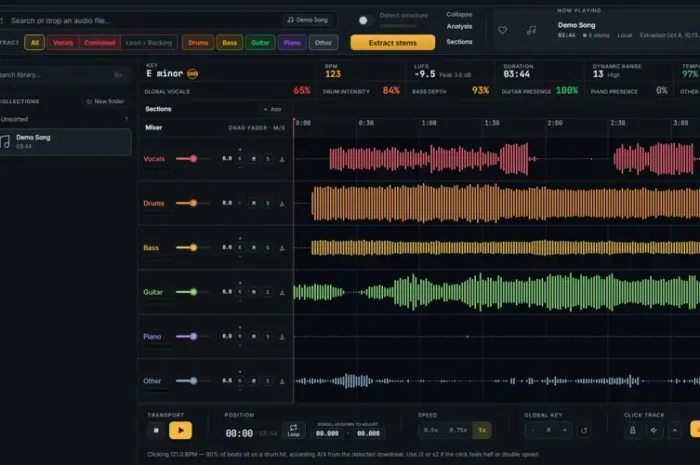Click the shortcut icon in the library search
Image resolution: width=700 pixels, height=465 pixels.
(x=118, y=75)
